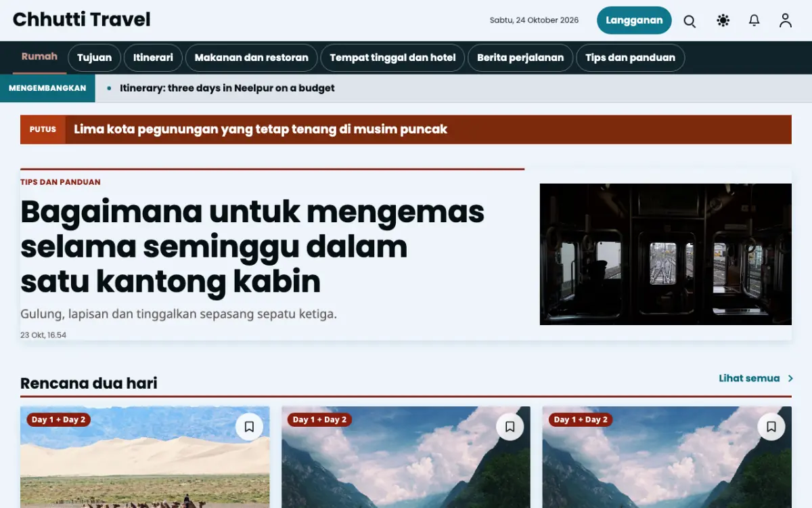The width and height of the screenshot is (812, 508).
Task: Open the search icon in header
Action: coord(690,21)
